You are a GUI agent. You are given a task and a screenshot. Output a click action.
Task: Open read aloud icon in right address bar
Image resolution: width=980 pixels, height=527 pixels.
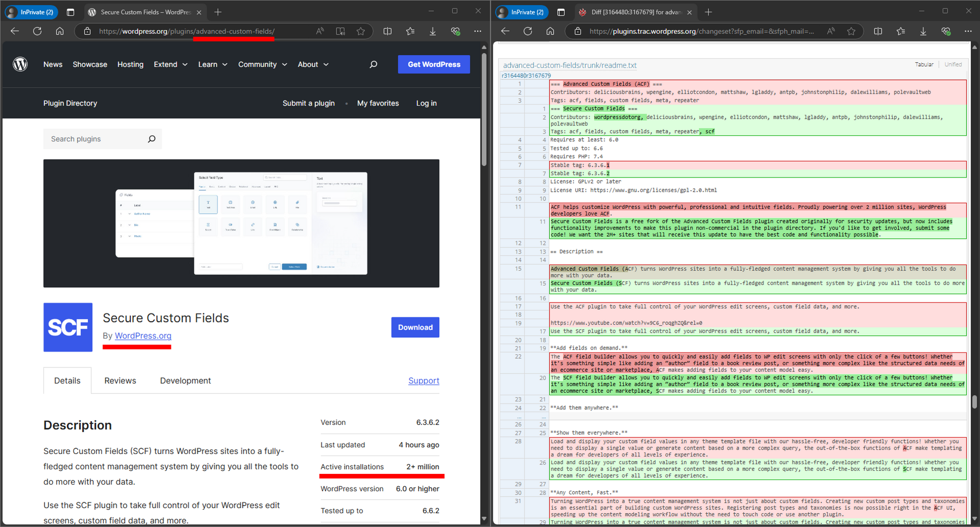(x=831, y=31)
